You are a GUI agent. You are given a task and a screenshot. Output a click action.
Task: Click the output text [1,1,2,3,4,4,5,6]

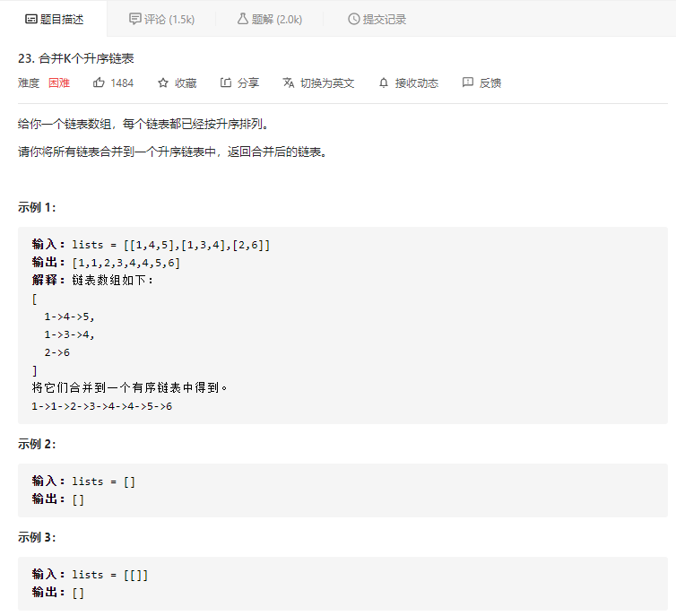(126, 263)
